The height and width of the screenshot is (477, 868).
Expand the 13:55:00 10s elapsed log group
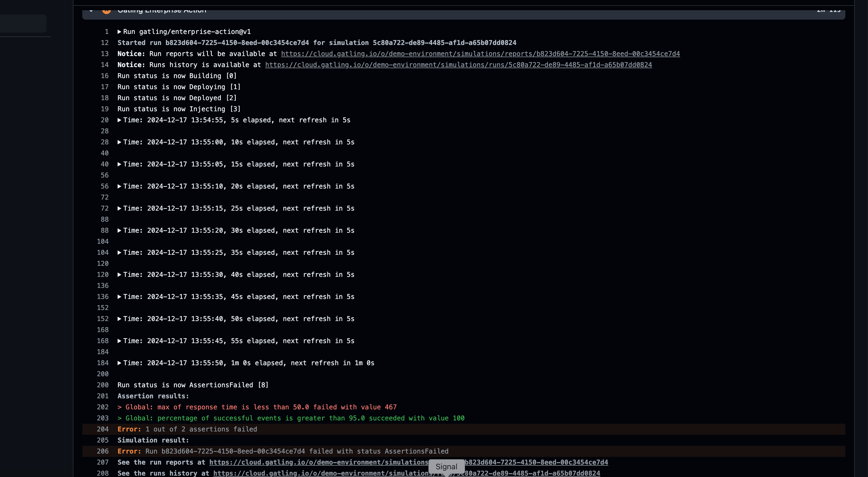point(119,142)
